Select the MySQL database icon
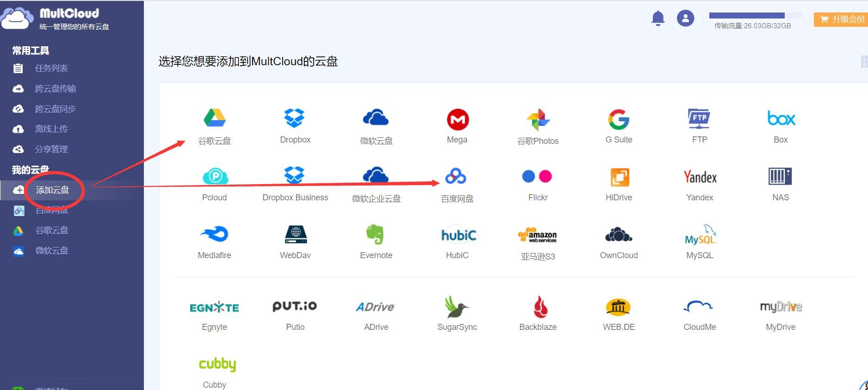 pyautogui.click(x=700, y=235)
